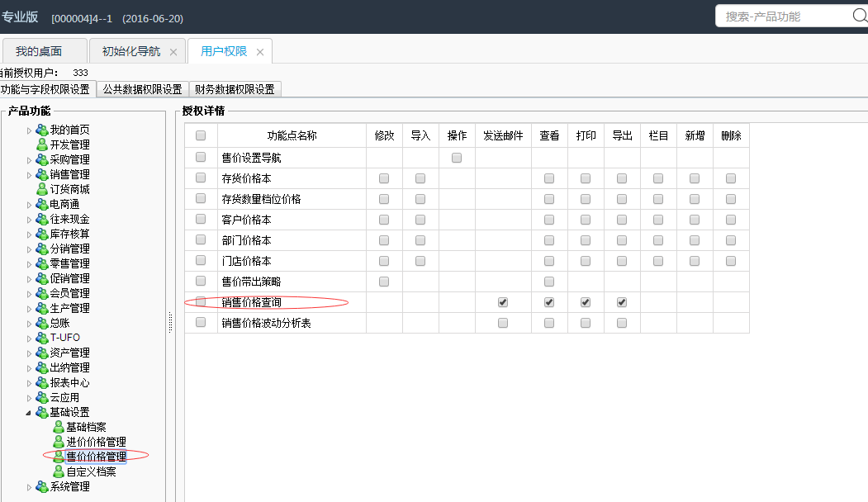Image resolution: width=868 pixels, height=502 pixels.
Task: Click the 报表中心 group icon
Action: (x=41, y=382)
